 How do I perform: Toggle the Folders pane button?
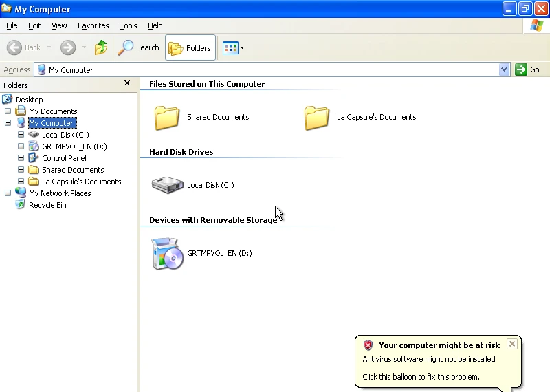[x=190, y=47]
